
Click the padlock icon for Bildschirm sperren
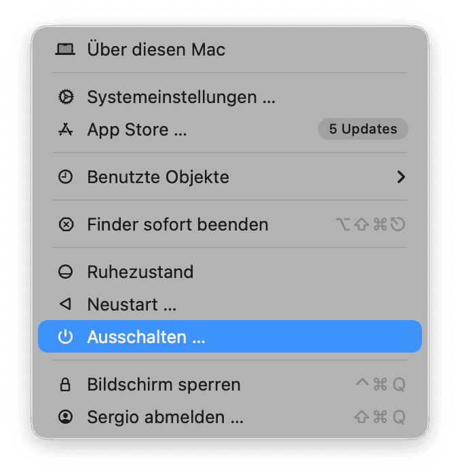point(65,384)
